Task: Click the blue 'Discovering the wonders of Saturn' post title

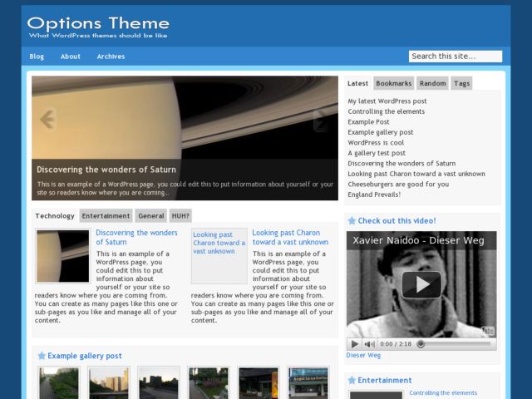Action: pyautogui.click(x=136, y=238)
